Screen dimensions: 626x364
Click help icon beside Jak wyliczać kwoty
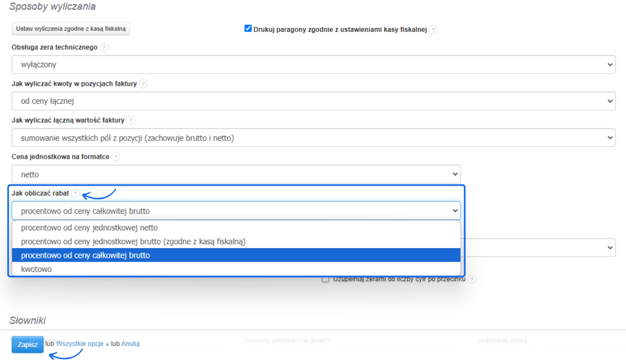pos(143,84)
